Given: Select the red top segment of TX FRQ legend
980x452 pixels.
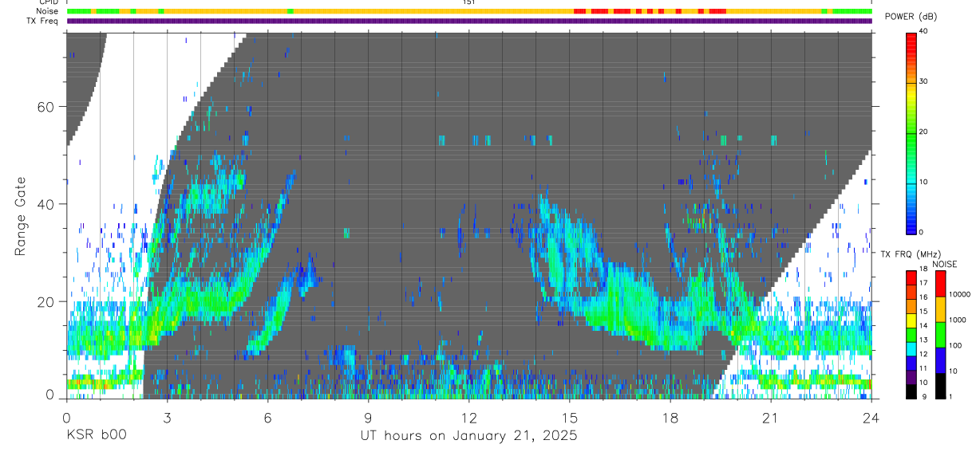Looking at the screenshot, I should click(911, 278).
